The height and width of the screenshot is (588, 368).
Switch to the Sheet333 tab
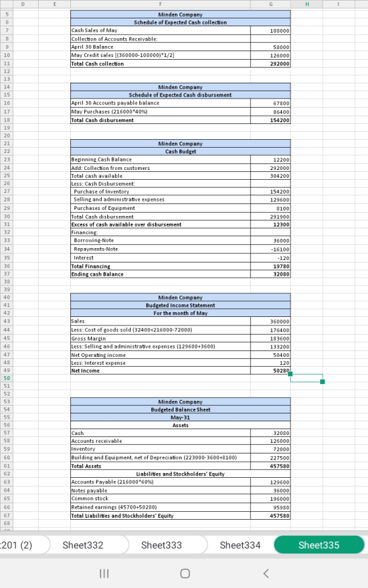(x=161, y=545)
